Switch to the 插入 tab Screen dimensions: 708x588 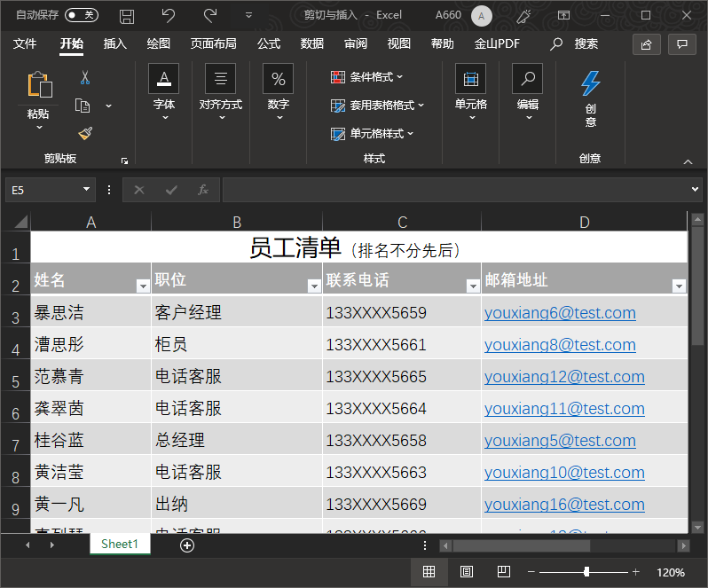tap(114, 43)
